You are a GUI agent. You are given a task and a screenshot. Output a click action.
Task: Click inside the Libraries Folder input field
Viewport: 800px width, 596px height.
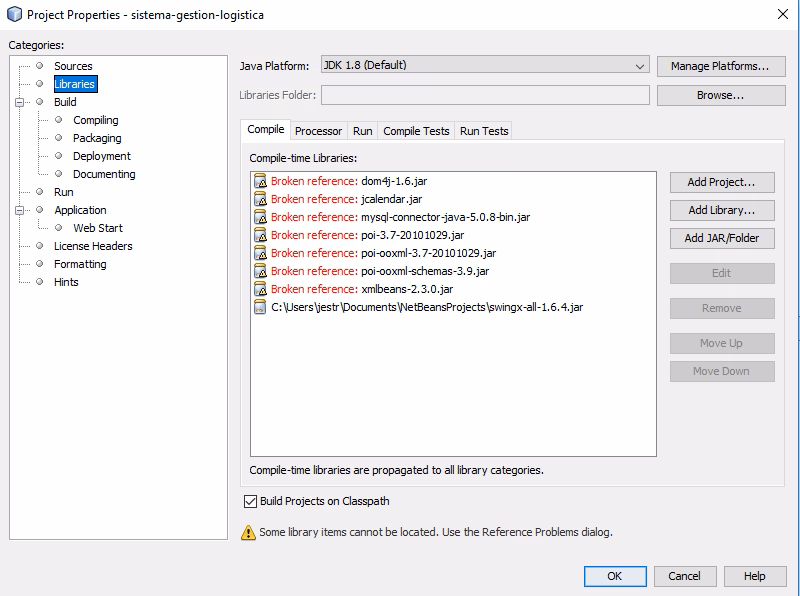tap(480, 95)
